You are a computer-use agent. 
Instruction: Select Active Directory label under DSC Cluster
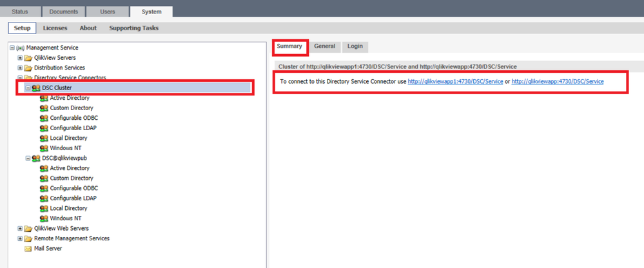pos(70,98)
